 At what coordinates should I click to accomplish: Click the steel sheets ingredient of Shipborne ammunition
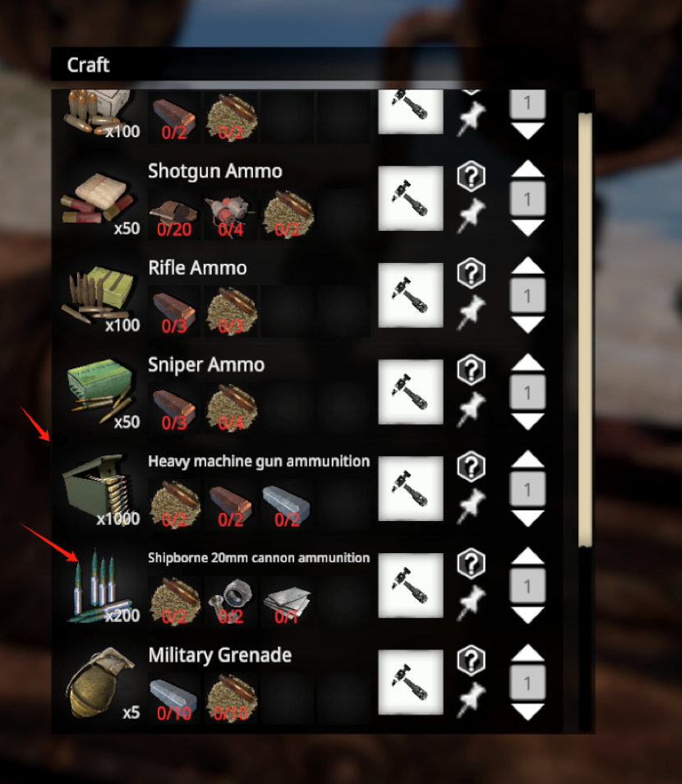pos(287,600)
